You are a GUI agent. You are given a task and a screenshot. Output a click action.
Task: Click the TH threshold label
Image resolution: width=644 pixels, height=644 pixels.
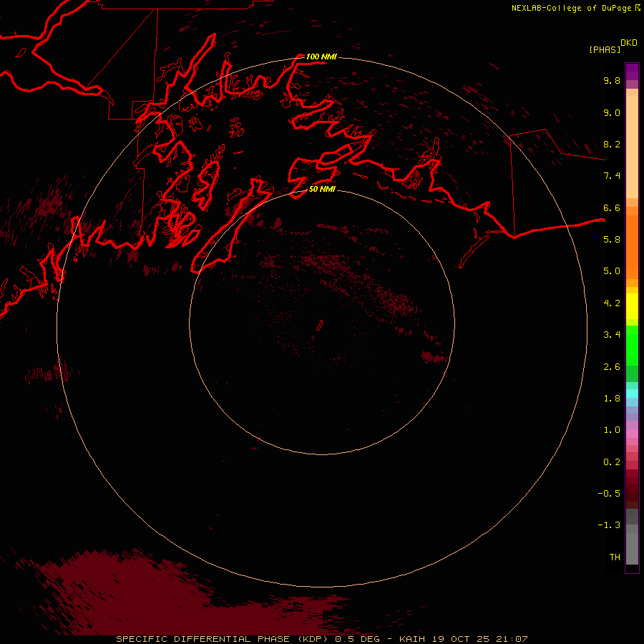pos(615,557)
